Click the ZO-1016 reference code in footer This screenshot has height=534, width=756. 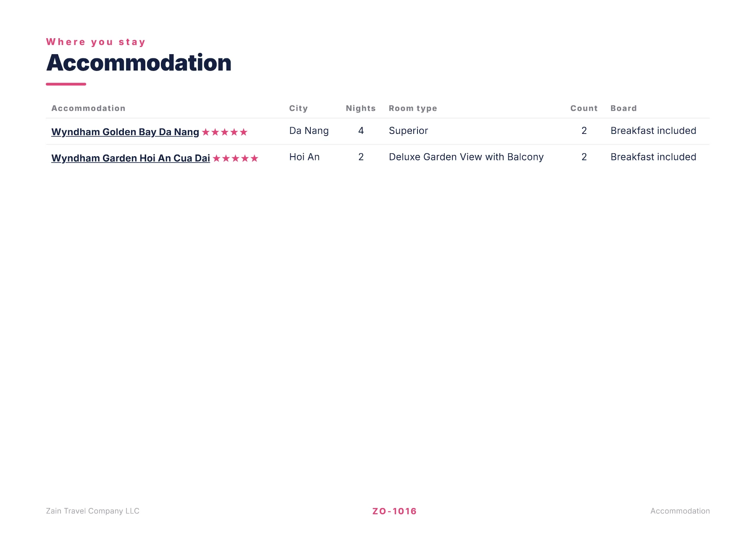point(394,511)
